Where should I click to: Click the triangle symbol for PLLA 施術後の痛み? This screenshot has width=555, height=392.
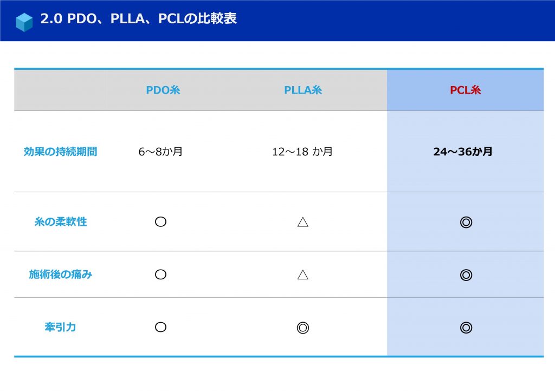302,275
